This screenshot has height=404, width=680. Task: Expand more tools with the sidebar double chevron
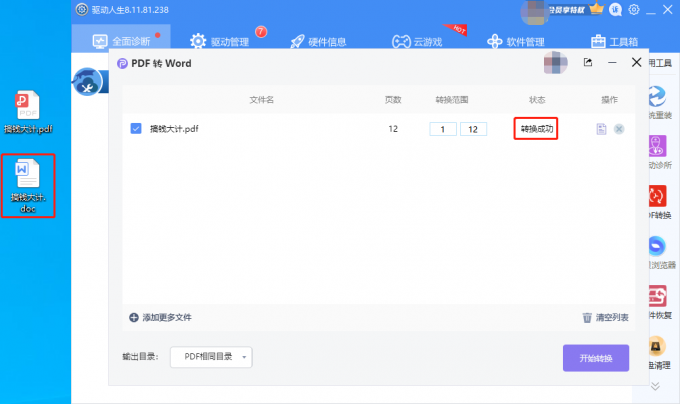click(x=656, y=386)
